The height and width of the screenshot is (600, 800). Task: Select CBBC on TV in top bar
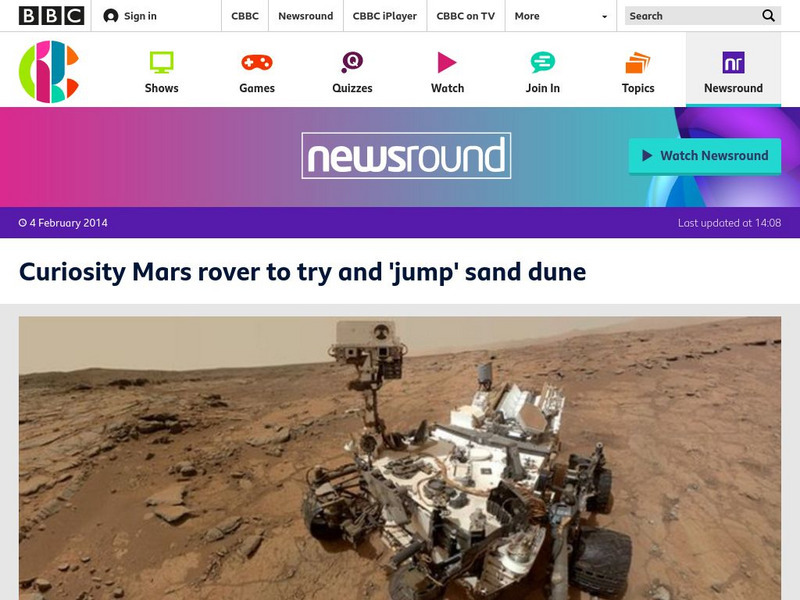465,16
